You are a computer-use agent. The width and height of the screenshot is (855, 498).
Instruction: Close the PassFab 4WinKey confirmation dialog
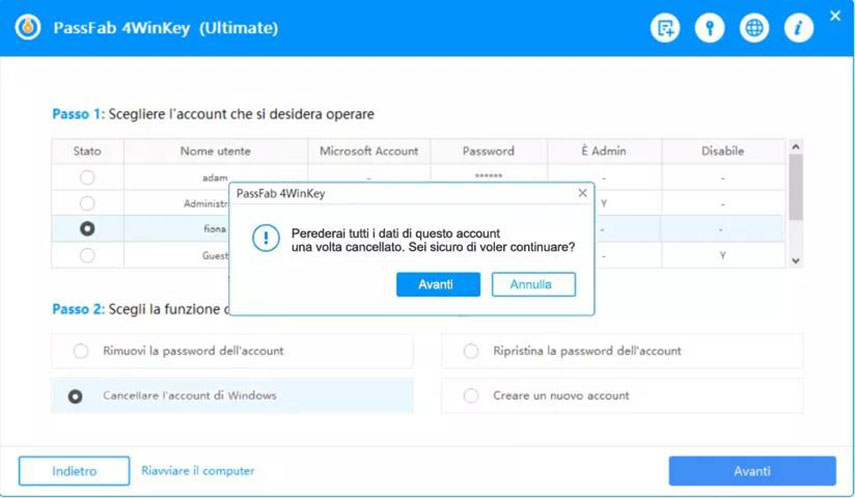[x=582, y=193]
